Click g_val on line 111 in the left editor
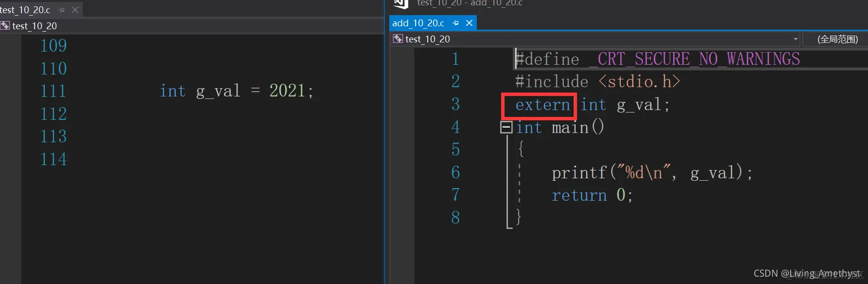The width and height of the screenshot is (868, 284). [218, 92]
